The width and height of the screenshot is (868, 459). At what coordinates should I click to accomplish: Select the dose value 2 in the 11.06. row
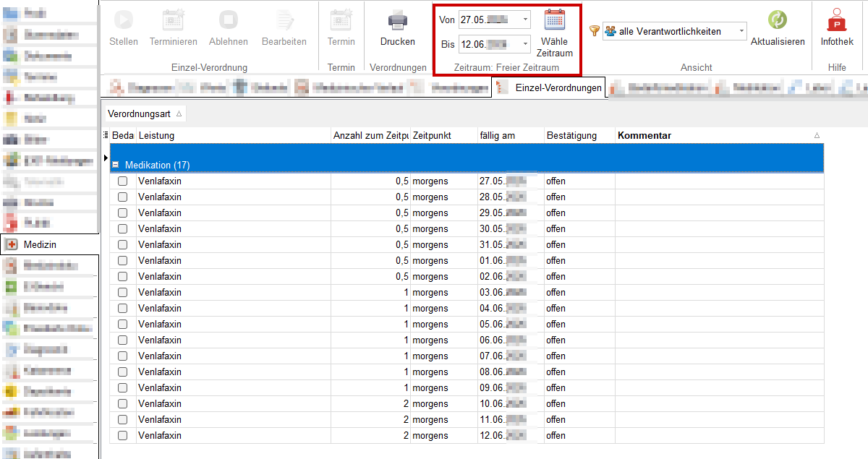pyautogui.click(x=407, y=420)
